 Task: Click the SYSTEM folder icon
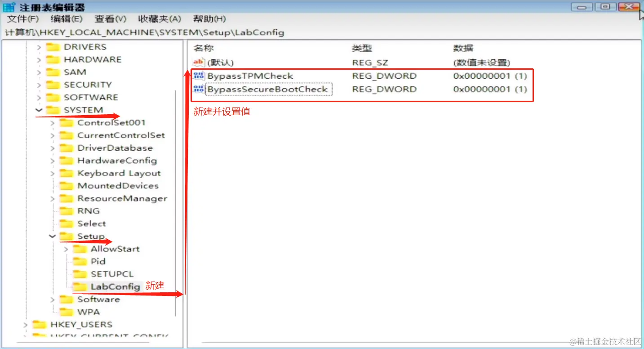[53, 110]
